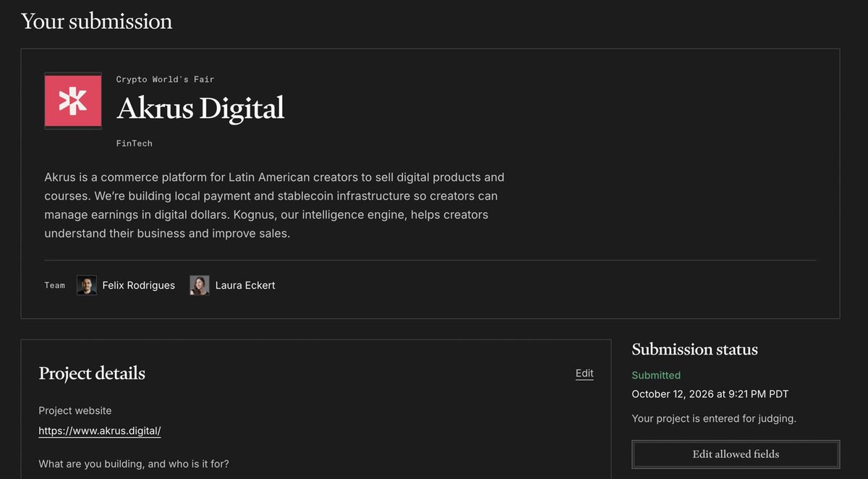The height and width of the screenshot is (479, 868).
Task: Click the Felix Rodrigues team member name
Action: click(139, 285)
